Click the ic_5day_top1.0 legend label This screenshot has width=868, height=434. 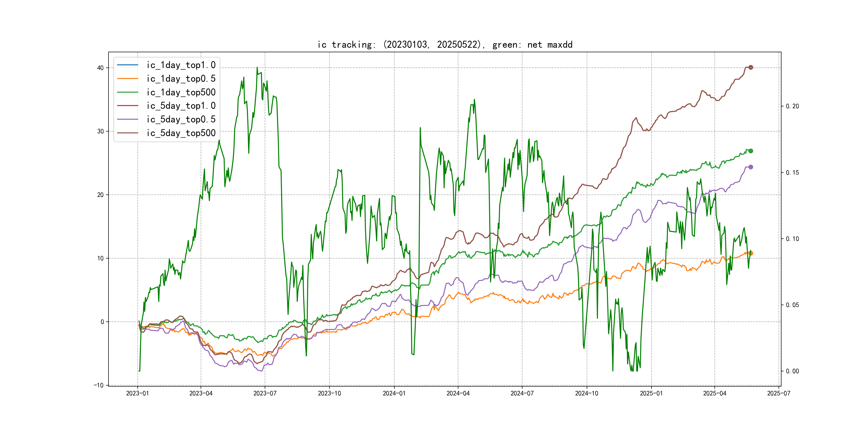pos(181,106)
